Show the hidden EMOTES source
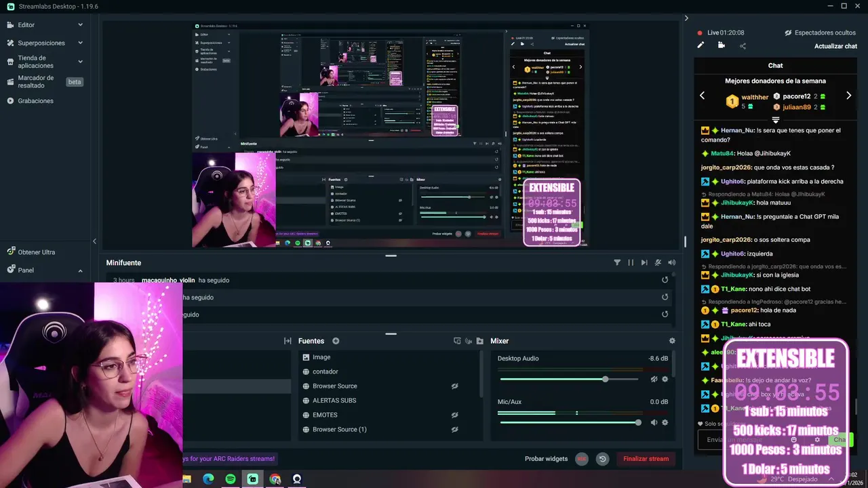 pyautogui.click(x=455, y=415)
